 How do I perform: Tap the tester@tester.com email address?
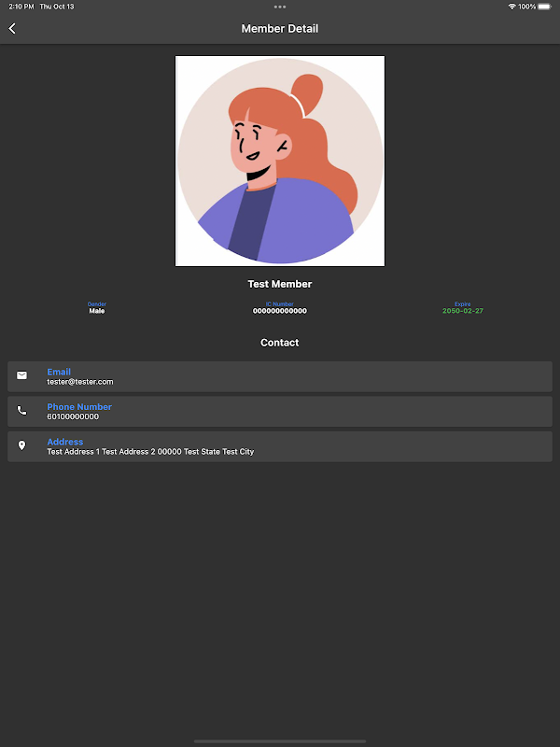(80, 382)
